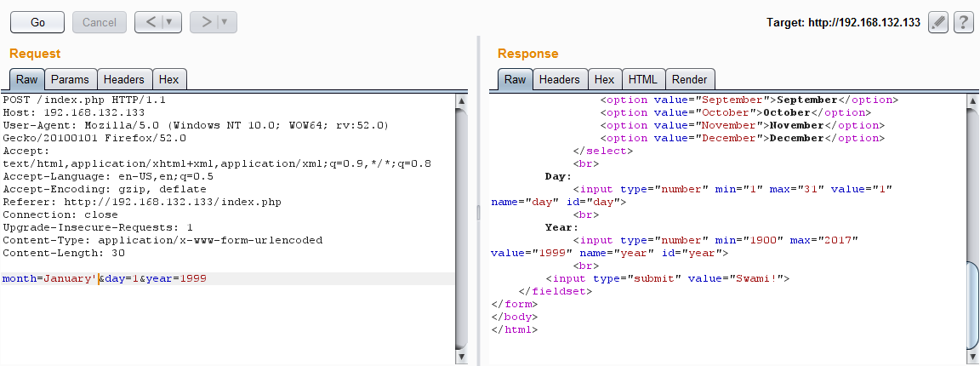
Task: Click the 'Year:' label in response
Action: 561,227
